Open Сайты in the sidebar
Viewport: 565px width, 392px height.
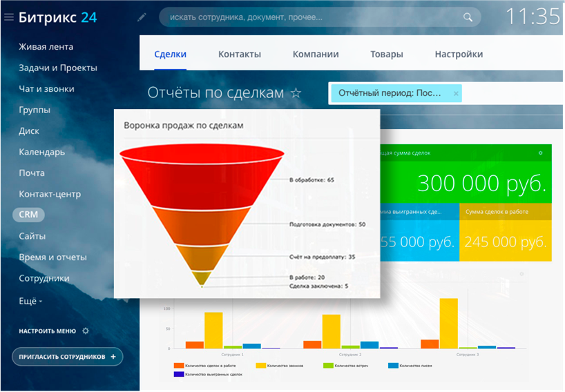32,236
